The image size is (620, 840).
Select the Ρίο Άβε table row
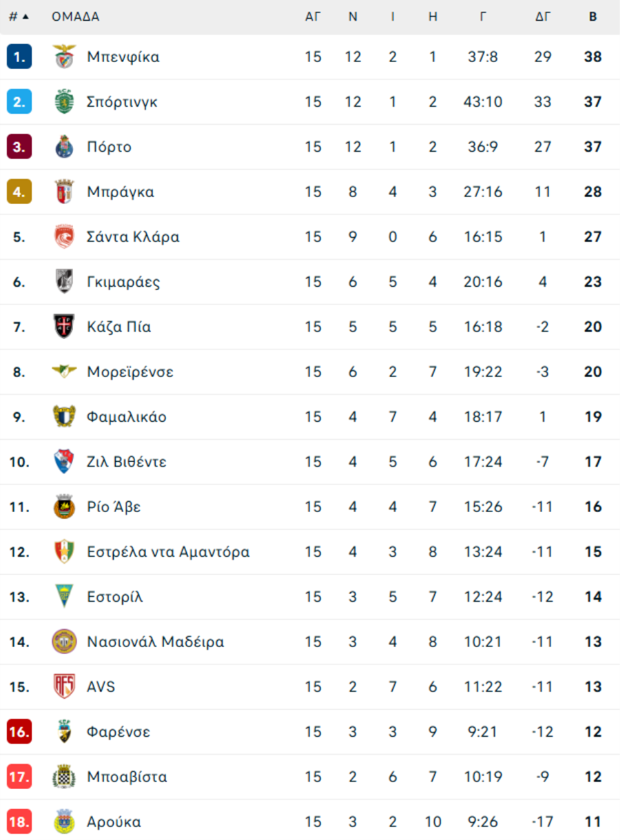click(x=310, y=507)
